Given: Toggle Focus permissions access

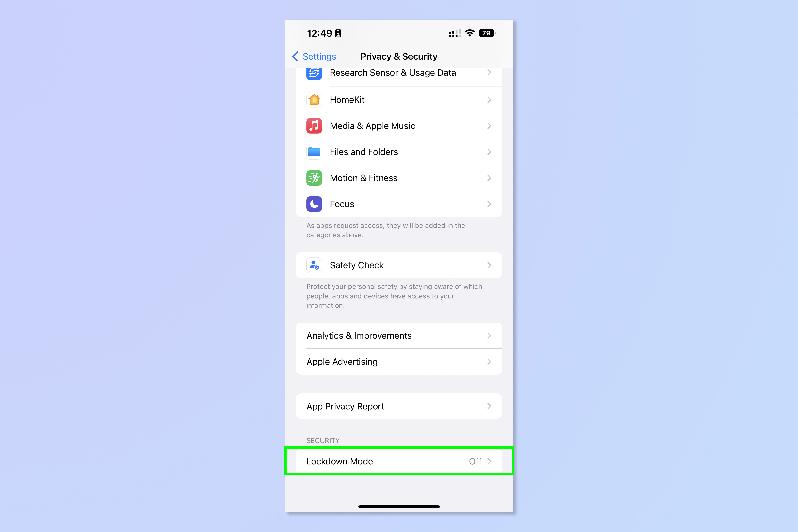Looking at the screenshot, I should tap(399, 204).
